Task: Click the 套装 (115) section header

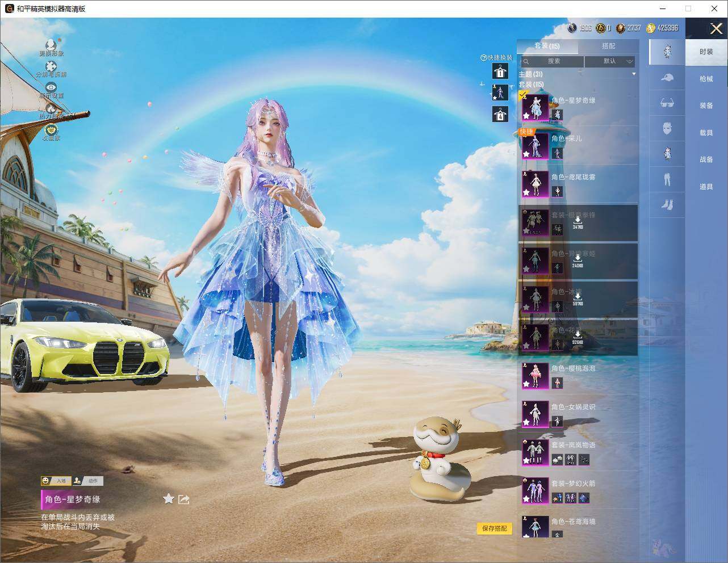Action: click(531, 85)
